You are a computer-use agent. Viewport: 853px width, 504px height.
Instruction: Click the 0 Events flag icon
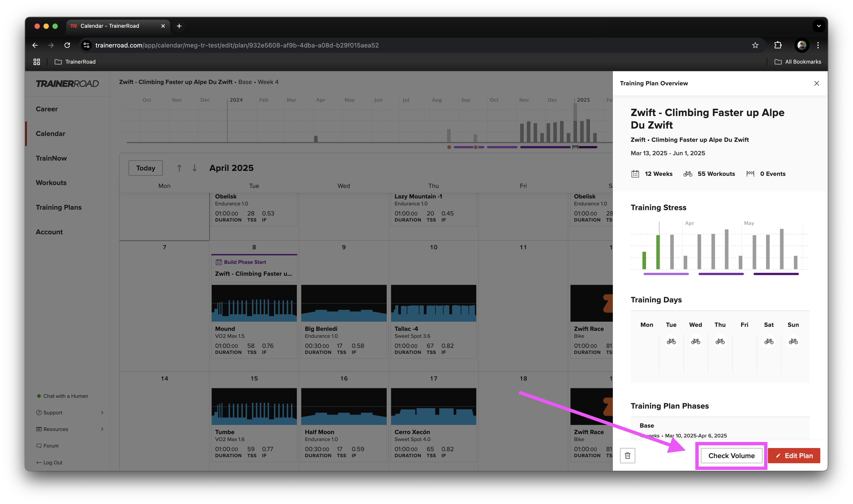point(750,174)
